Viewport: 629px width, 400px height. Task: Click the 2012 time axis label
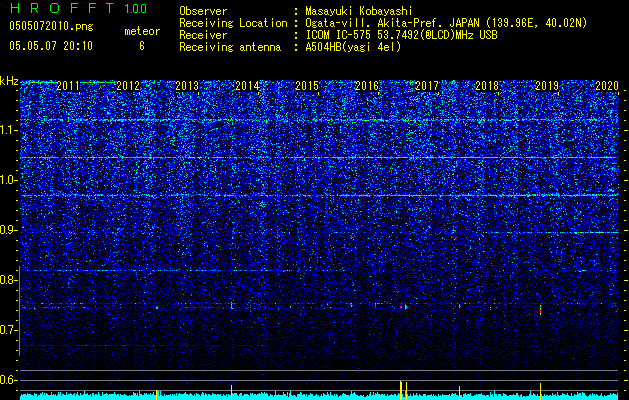pos(128,85)
